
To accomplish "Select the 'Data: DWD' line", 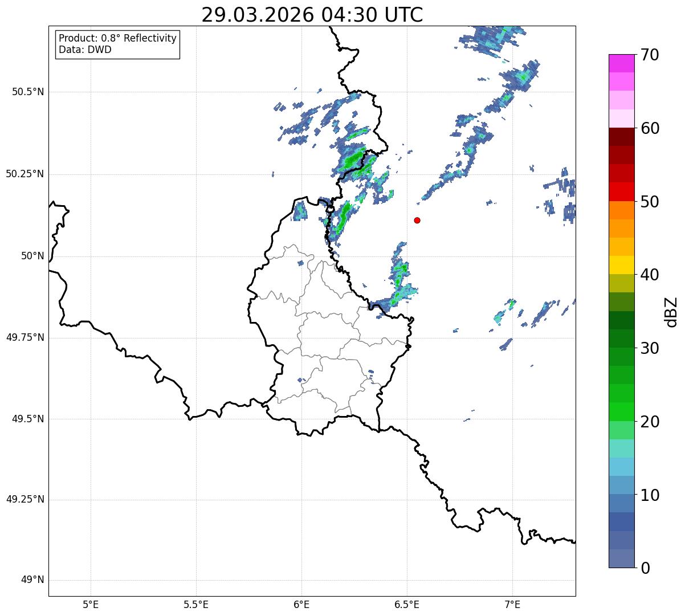I will 85,50.
